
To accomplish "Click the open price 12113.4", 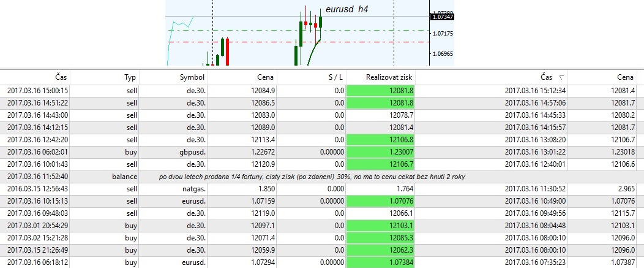I will (263, 140).
